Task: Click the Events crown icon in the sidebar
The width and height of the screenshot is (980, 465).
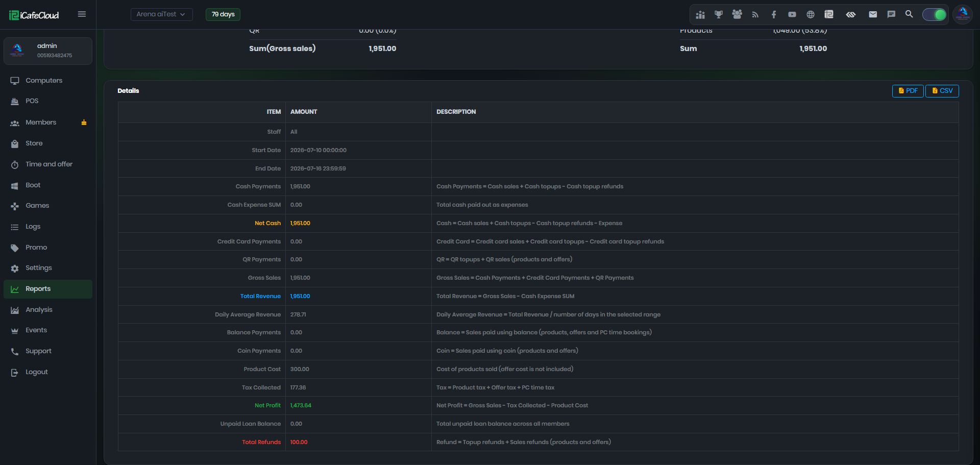Action: point(15,330)
